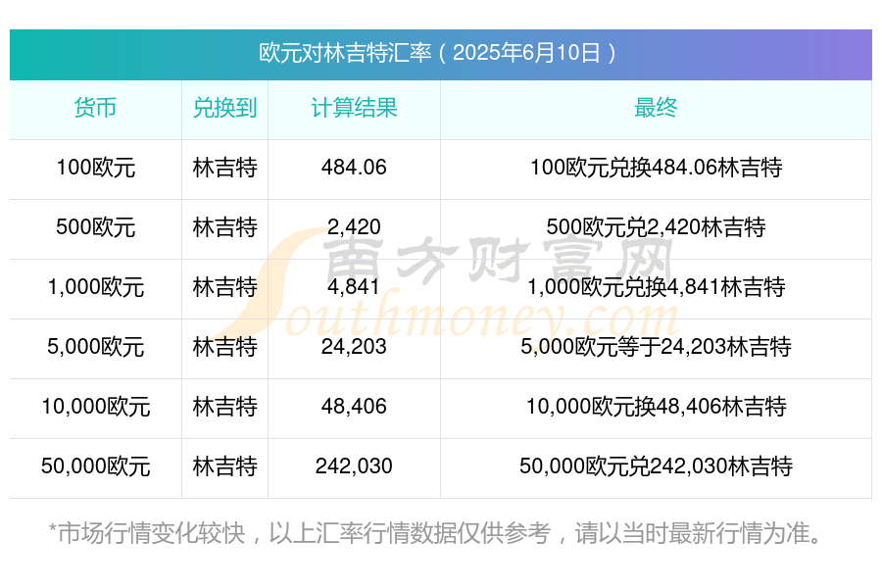
Task: Click 林吉特 in the 1,000欧元 row
Action: [x=224, y=287]
